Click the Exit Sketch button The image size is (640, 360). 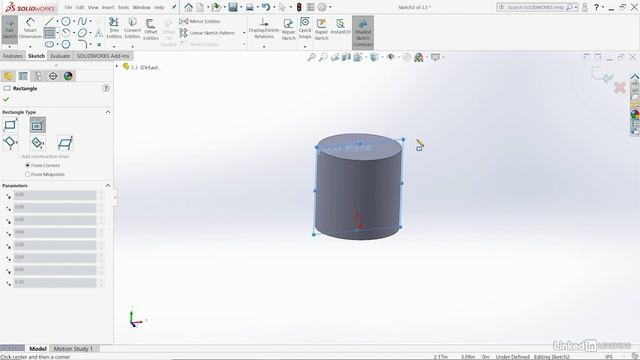[9, 29]
